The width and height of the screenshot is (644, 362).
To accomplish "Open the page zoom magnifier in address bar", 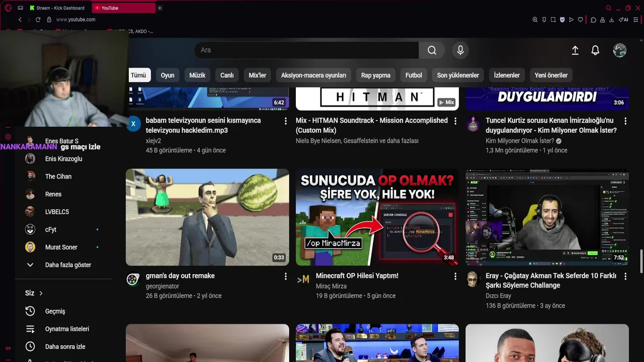I will click(535, 20).
